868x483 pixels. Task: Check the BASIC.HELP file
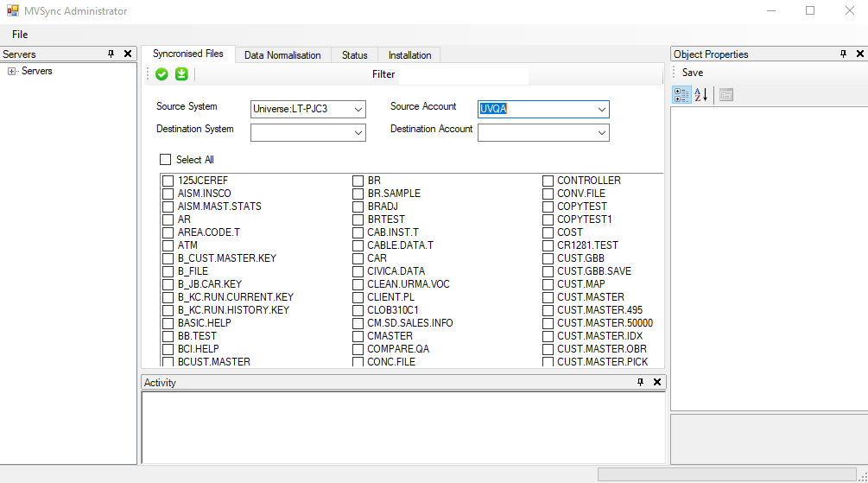168,323
